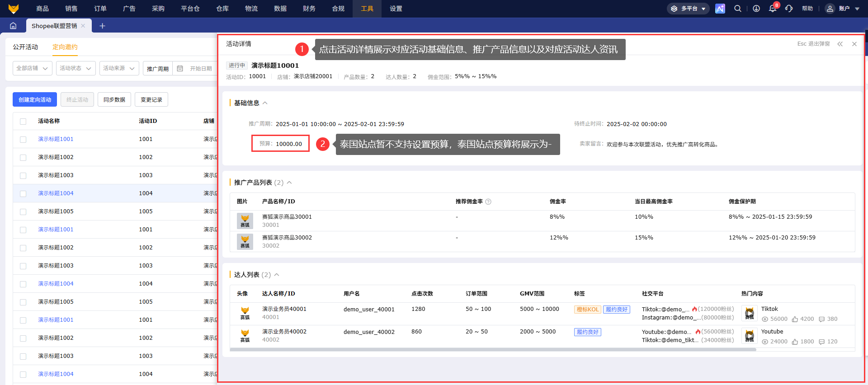The height and width of the screenshot is (385, 868).
Task: Close the 活动详情 panel with X
Action: click(854, 44)
